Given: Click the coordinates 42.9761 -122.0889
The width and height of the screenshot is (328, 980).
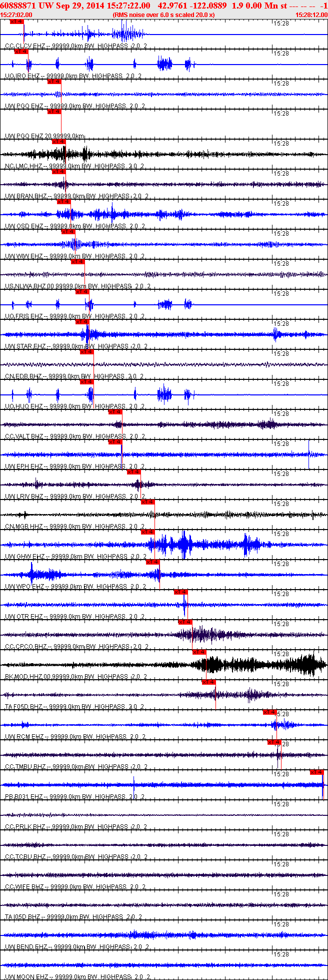Looking at the screenshot, I should tap(191, 6).
